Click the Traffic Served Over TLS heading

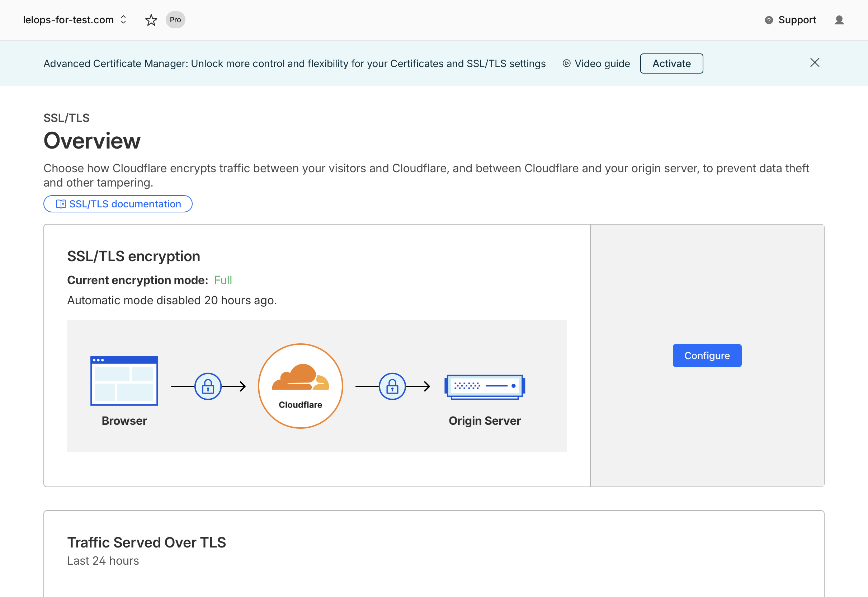[x=147, y=543]
